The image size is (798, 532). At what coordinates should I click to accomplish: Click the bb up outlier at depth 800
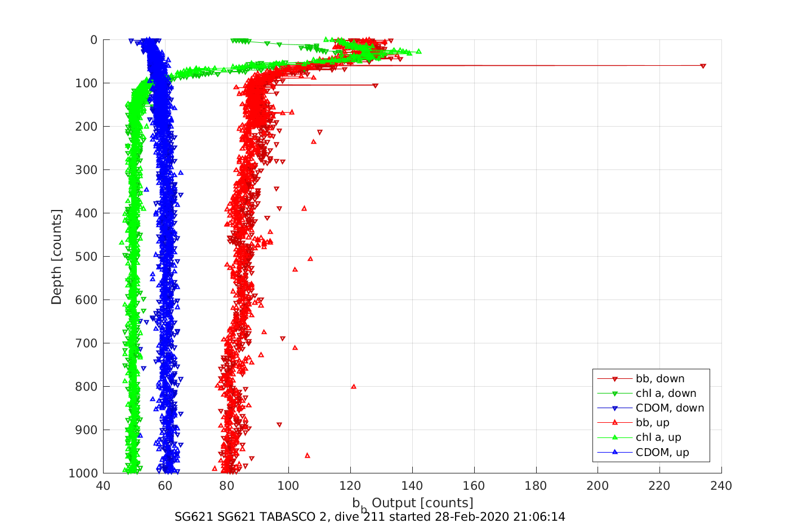click(x=354, y=386)
